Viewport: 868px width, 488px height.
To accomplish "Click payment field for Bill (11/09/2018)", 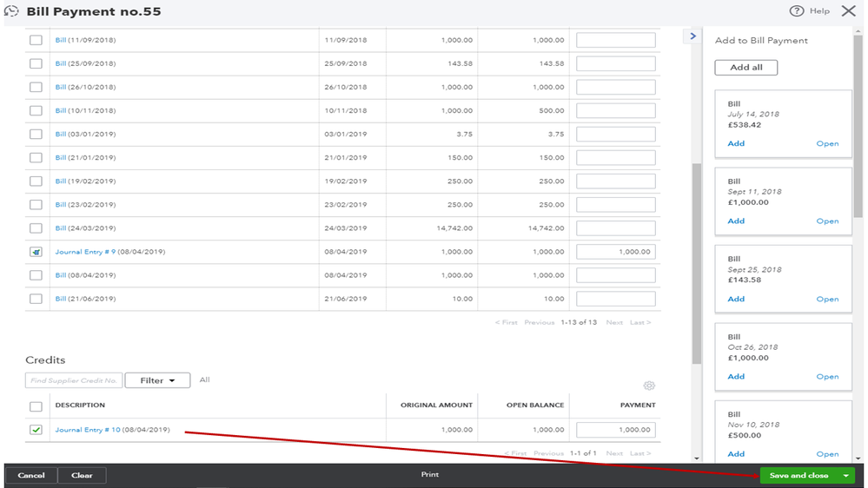I will point(615,40).
